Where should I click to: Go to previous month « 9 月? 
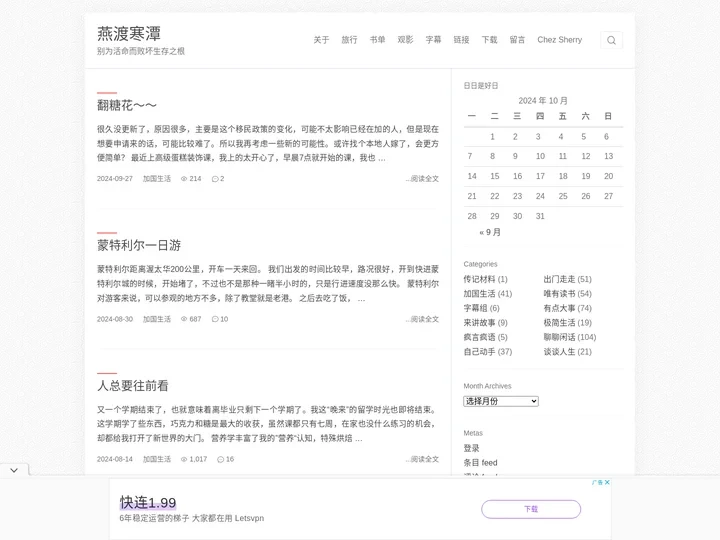tap(489, 232)
